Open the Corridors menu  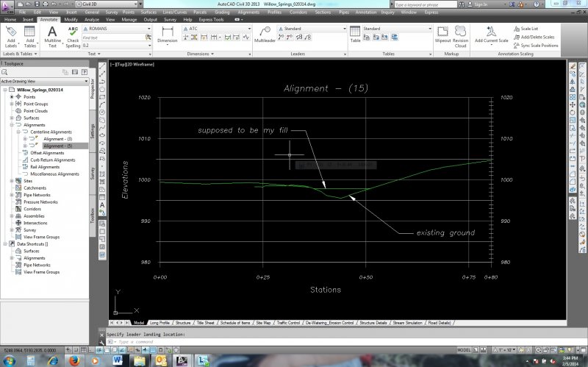[x=298, y=13]
